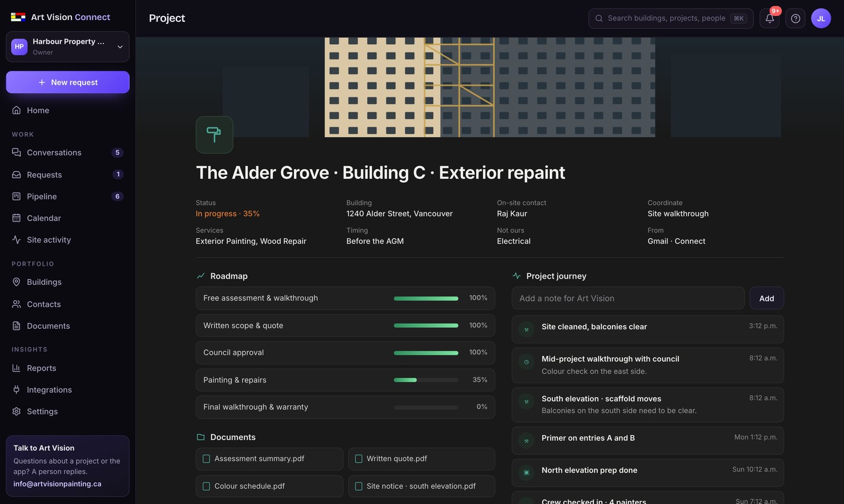Click the Final walkthrough & warranty progress bar
Image resolution: width=844 pixels, height=504 pixels.
[x=426, y=407]
